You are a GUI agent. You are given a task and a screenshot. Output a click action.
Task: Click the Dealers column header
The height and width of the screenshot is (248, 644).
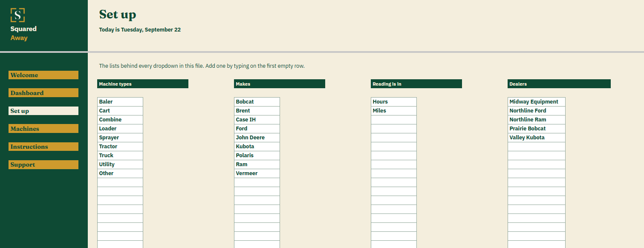pos(559,84)
